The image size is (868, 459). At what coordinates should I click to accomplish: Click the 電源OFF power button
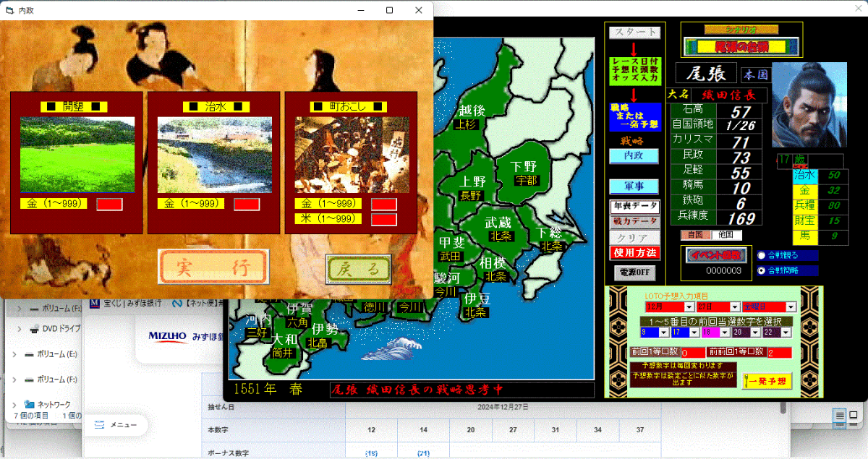634,273
